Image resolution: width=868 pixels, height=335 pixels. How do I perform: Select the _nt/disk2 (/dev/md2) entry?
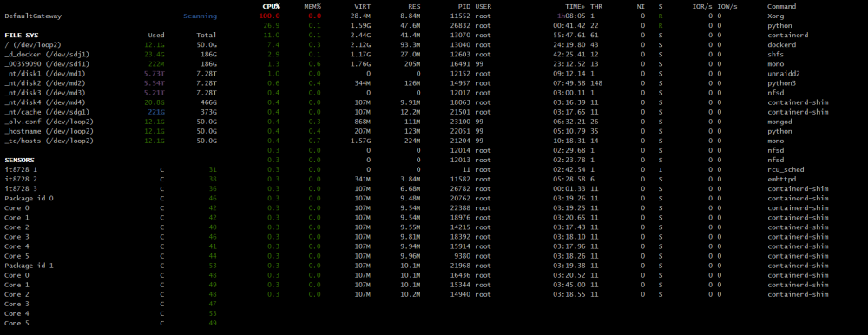(x=45, y=83)
